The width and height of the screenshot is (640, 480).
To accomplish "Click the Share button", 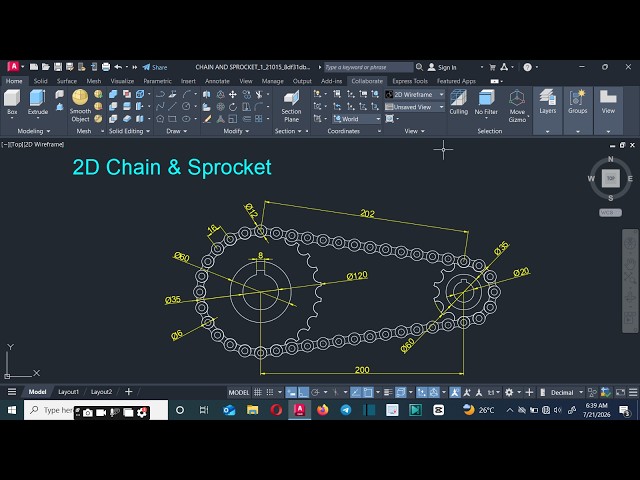I will [155, 67].
